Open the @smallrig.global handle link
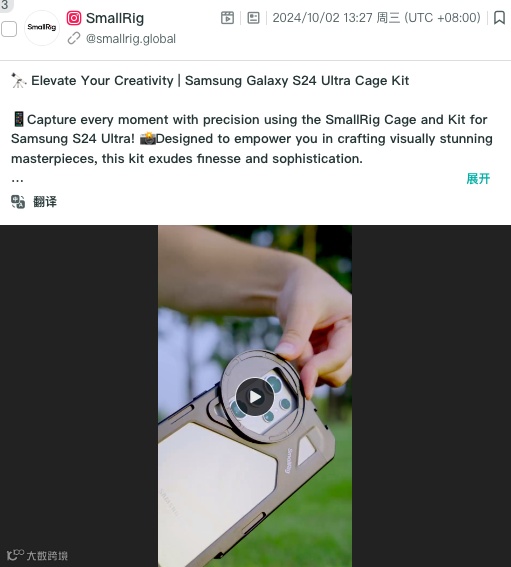The image size is (511, 567). pos(131,39)
